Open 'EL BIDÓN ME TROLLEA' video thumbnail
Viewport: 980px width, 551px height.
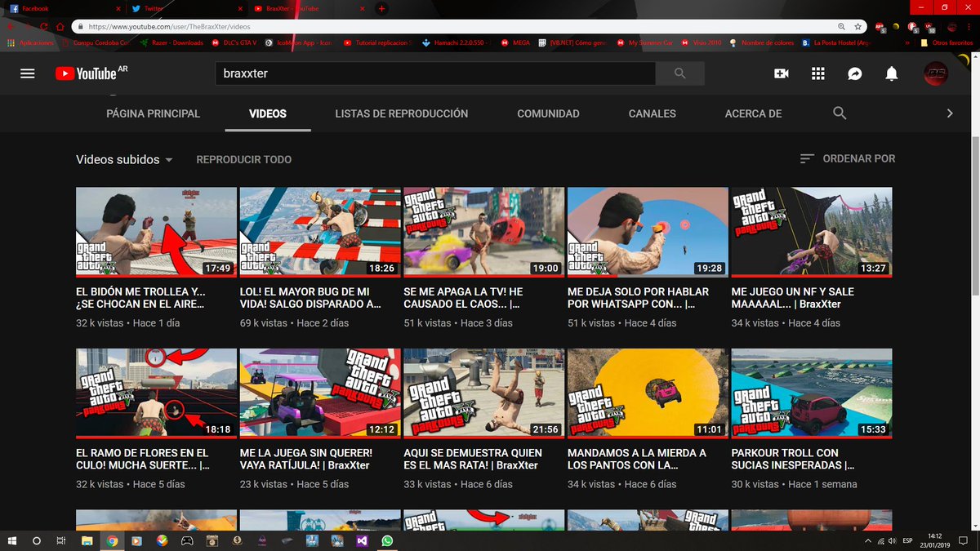[157, 232]
